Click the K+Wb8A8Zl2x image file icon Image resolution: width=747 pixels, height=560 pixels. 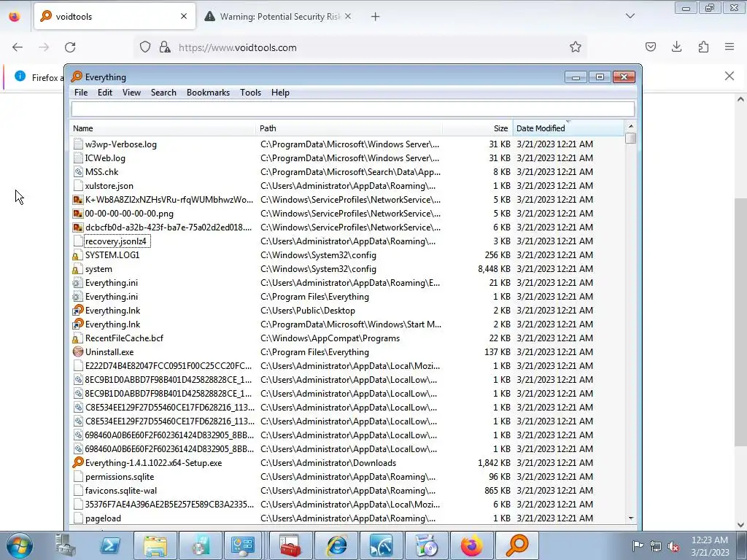(78, 200)
